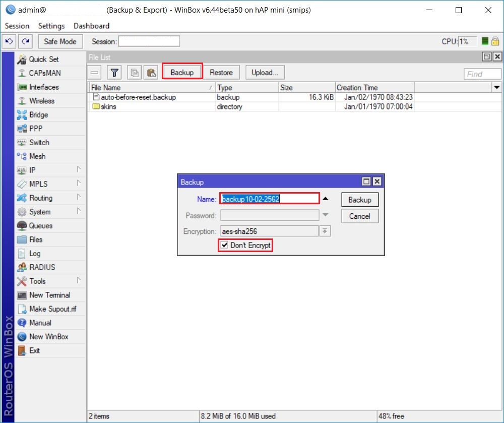Enable Safe Mode
This screenshot has width=504, height=423.
(x=60, y=41)
